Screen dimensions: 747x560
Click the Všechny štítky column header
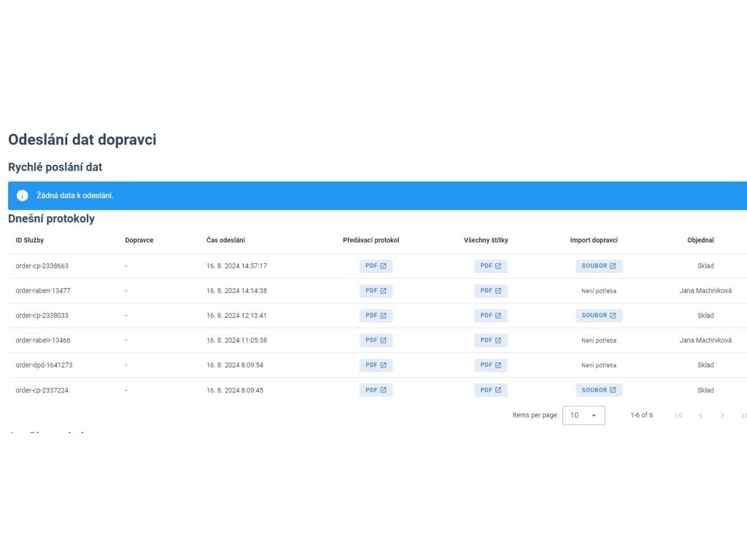tap(486, 240)
